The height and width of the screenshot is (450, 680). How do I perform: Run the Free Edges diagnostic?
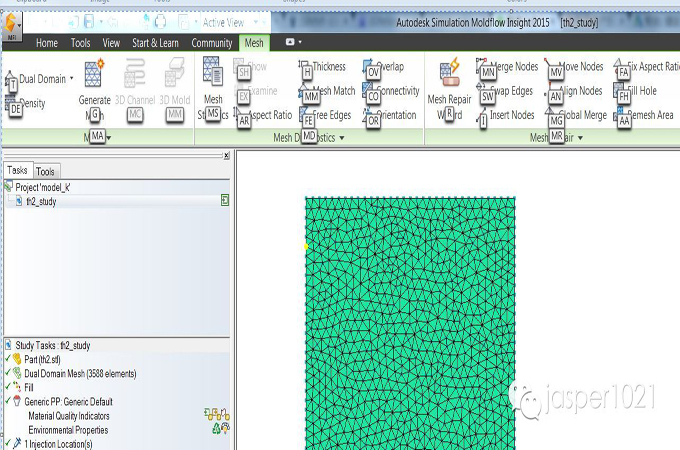325,115
